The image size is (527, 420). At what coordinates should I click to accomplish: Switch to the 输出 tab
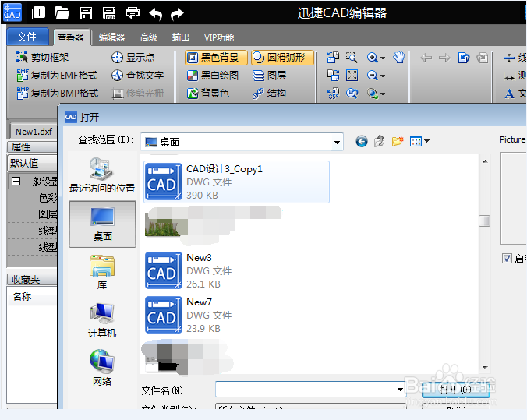[x=181, y=37]
